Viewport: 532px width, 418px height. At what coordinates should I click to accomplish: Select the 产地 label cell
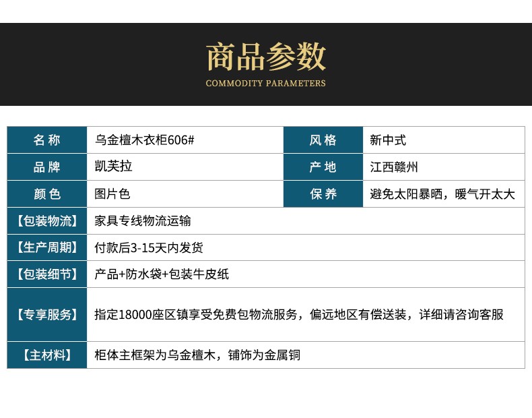pyautogui.click(x=323, y=167)
